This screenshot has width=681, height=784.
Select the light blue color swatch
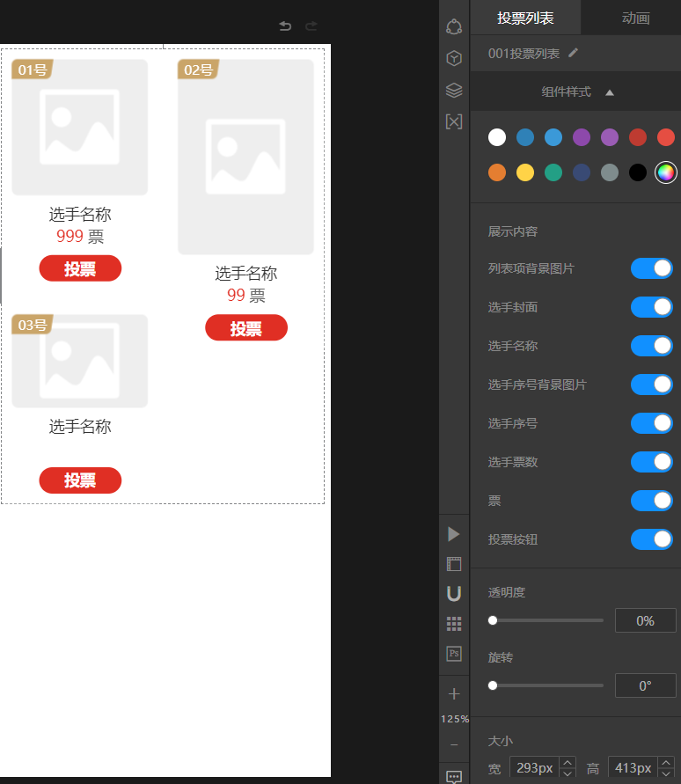[553, 137]
